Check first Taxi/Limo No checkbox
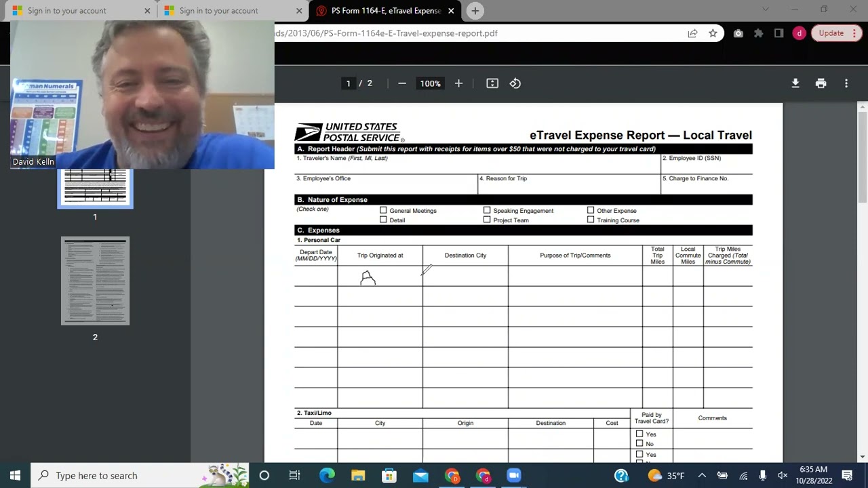The width and height of the screenshot is (868, 488). (x=639, y=443)
